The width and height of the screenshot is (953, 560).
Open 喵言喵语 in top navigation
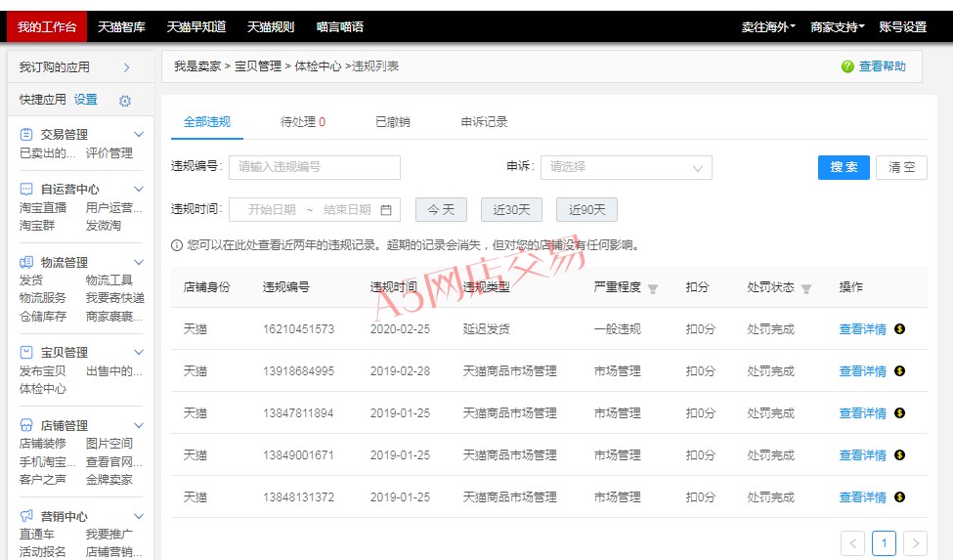[340, 26]
